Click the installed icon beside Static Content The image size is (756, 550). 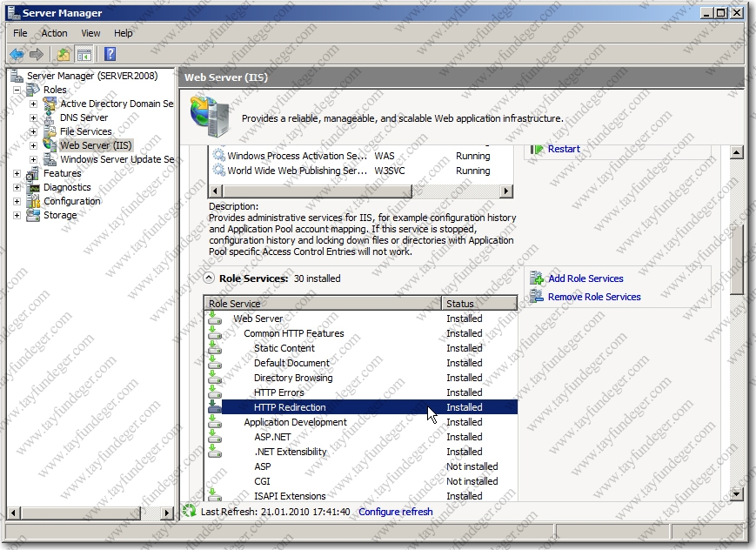coord(215,348)
